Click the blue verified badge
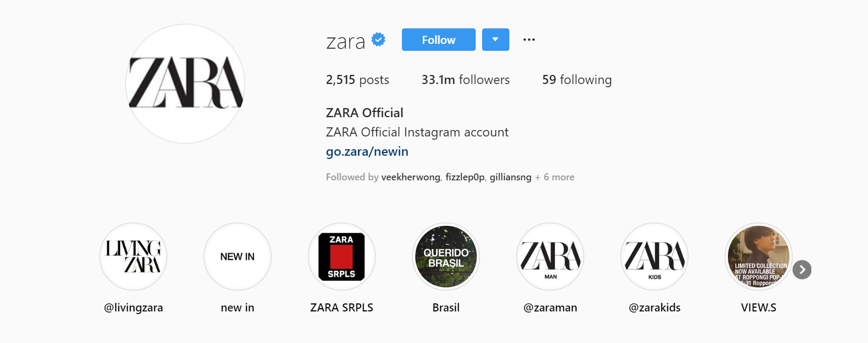The width and height of the screenshot is (868, 343). [378, 40]
